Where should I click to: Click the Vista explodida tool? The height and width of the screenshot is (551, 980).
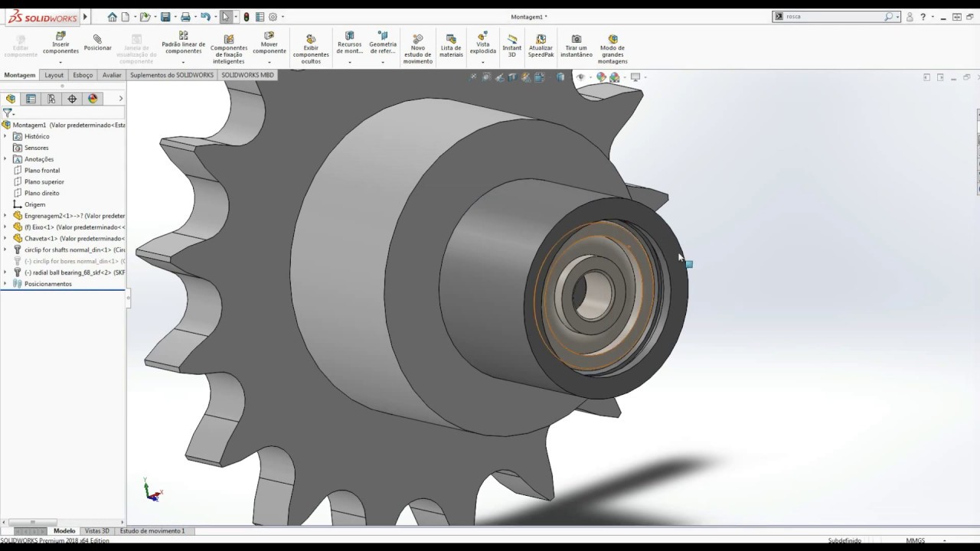(x=482, y=44)
